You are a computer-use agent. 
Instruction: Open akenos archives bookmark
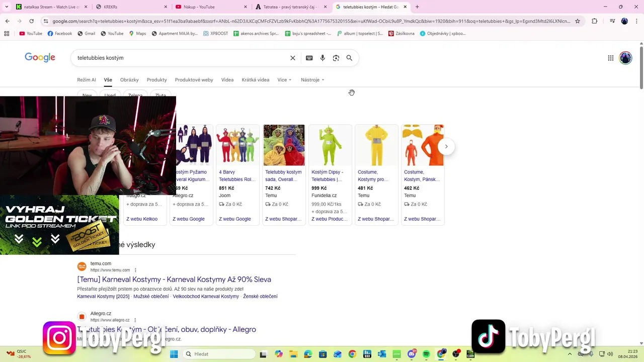[256, 34]
